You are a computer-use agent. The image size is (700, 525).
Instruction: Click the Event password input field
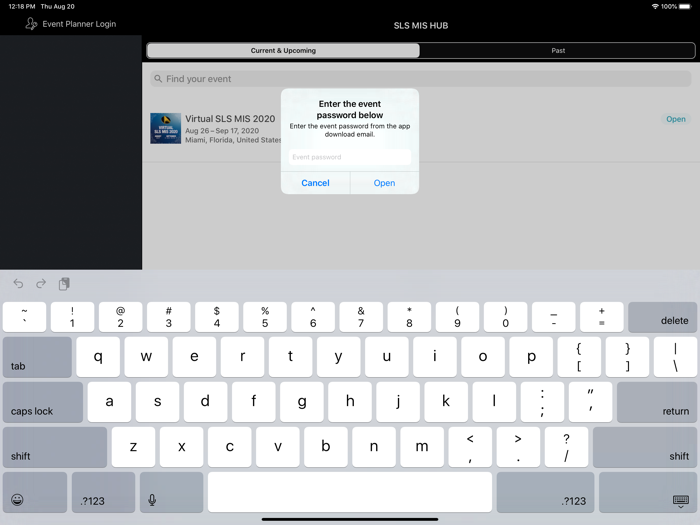(x=350, y=157)
